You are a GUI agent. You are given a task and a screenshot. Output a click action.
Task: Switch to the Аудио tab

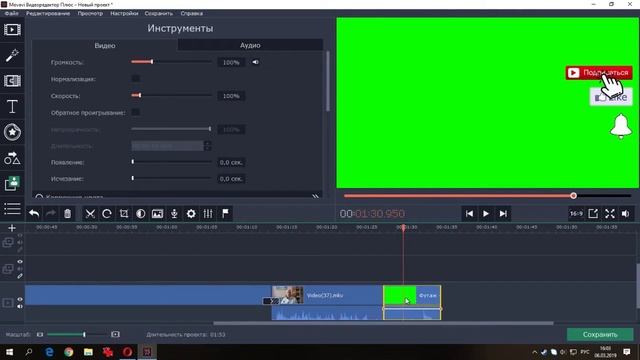pyautogui.click(x=250, y=45)
